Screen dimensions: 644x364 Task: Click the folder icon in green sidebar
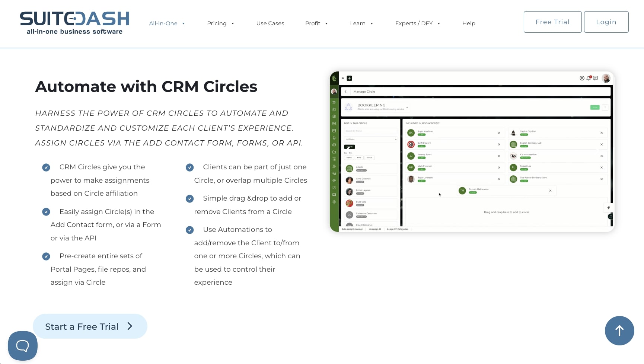click(334, 152)
